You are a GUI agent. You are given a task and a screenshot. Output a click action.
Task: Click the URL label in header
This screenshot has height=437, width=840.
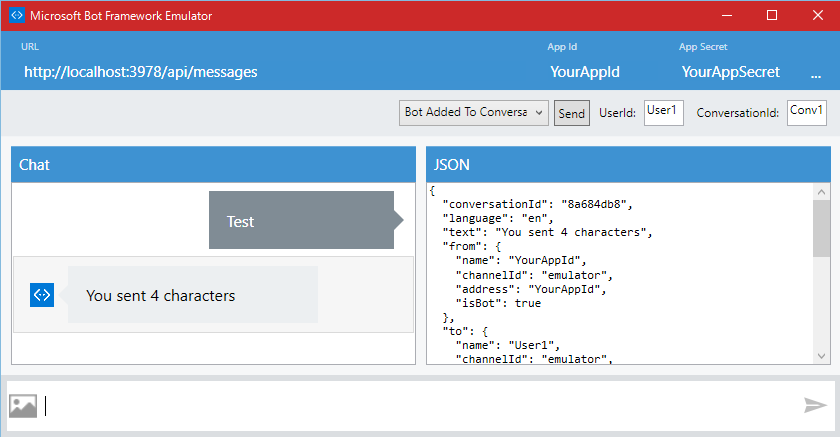[30, 47]
